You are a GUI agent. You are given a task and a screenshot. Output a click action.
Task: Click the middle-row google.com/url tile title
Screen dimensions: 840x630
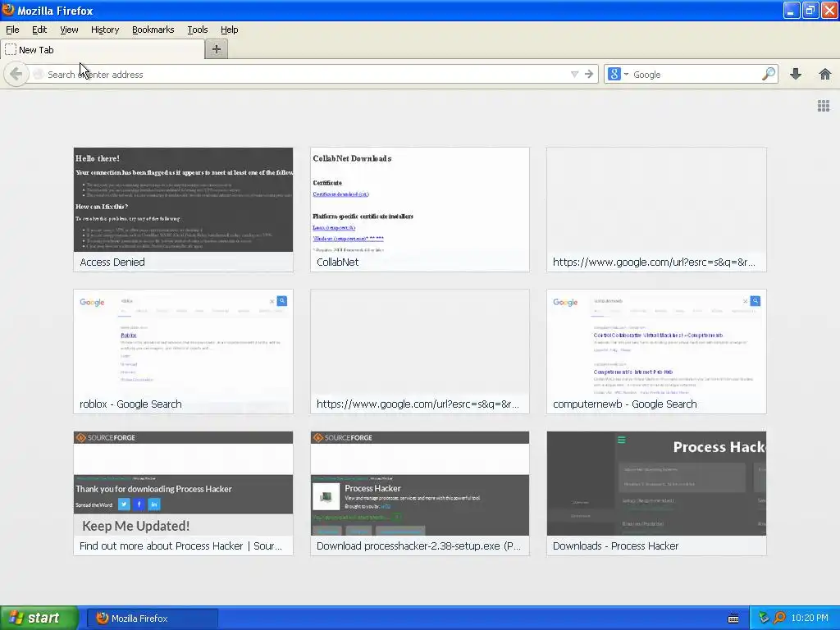418,404
